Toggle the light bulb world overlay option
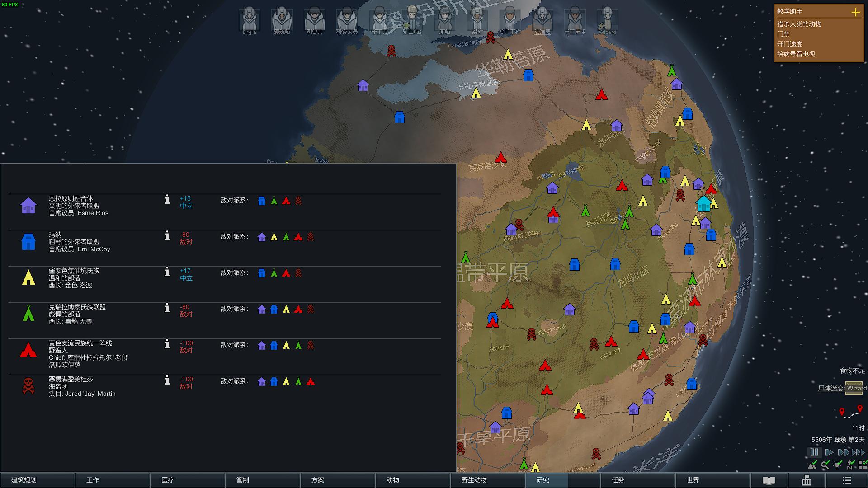 pyautogui.click(x=837, y=465)
